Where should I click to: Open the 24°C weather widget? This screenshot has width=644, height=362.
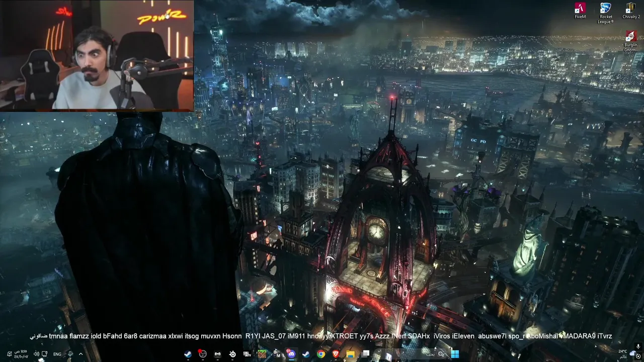click(627, 354)
